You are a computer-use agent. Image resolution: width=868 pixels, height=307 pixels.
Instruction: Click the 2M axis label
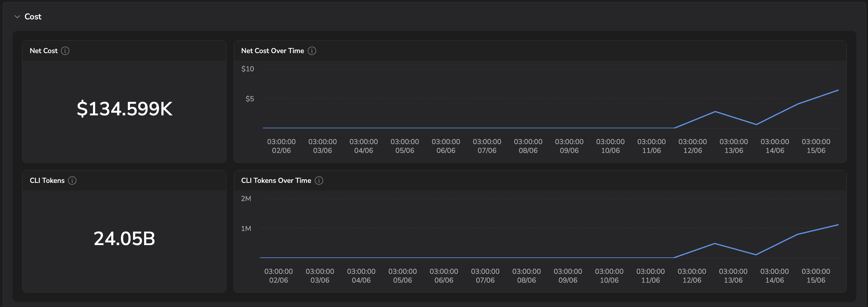coord(246,199)
